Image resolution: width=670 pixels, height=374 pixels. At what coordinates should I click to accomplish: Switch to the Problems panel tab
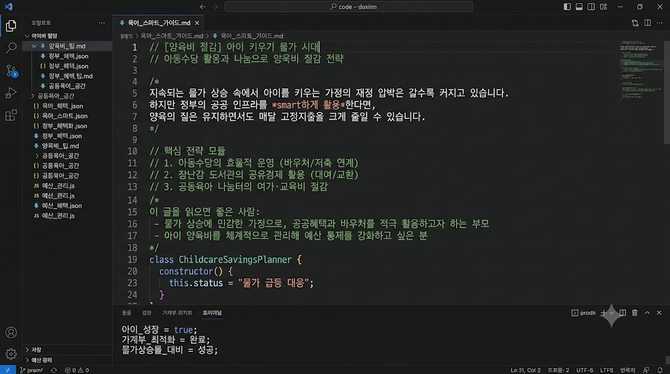(x=126, y=313)
